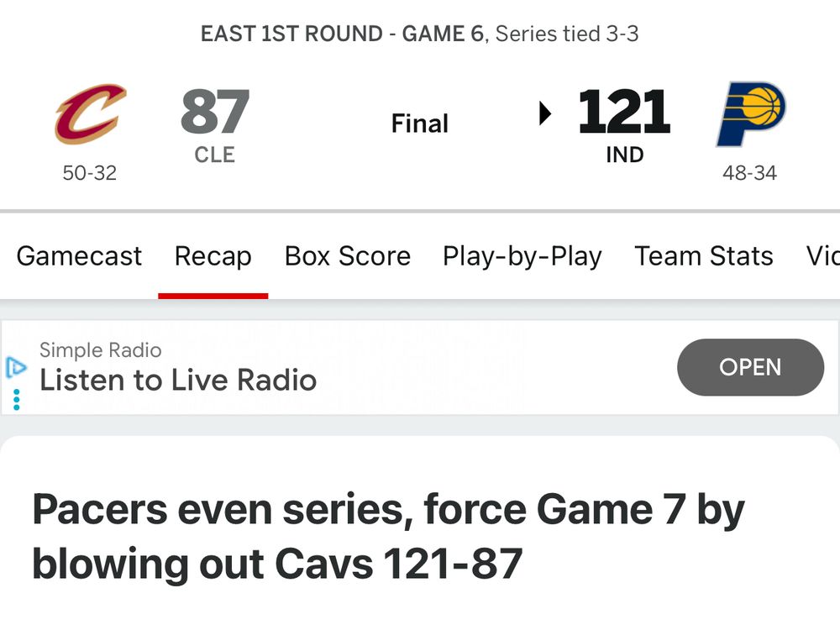This screenshot has width=840, height=630.
Task: Stay on the Recap tab
Action: coord(213,256)
